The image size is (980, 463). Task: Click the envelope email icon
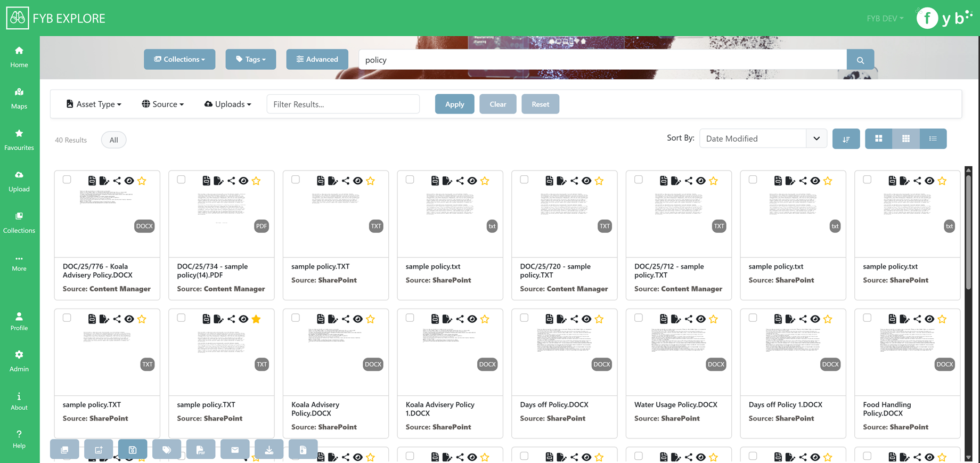(x=235, y=450)
